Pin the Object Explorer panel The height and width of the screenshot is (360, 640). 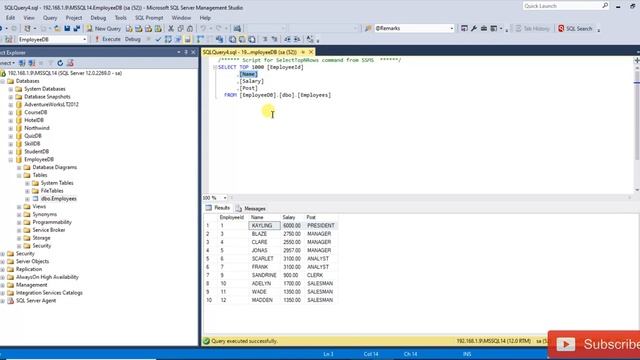186,53
